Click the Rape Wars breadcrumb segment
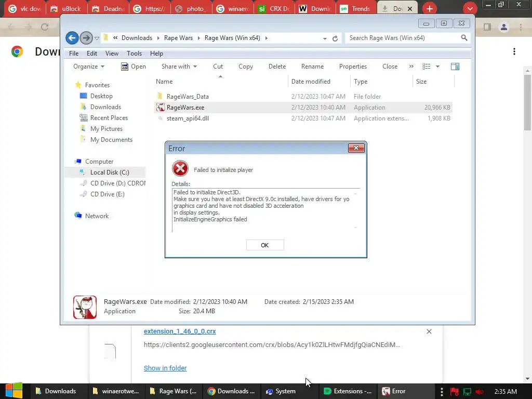This screenshot has height=399, width=532. tap(179, 38)
